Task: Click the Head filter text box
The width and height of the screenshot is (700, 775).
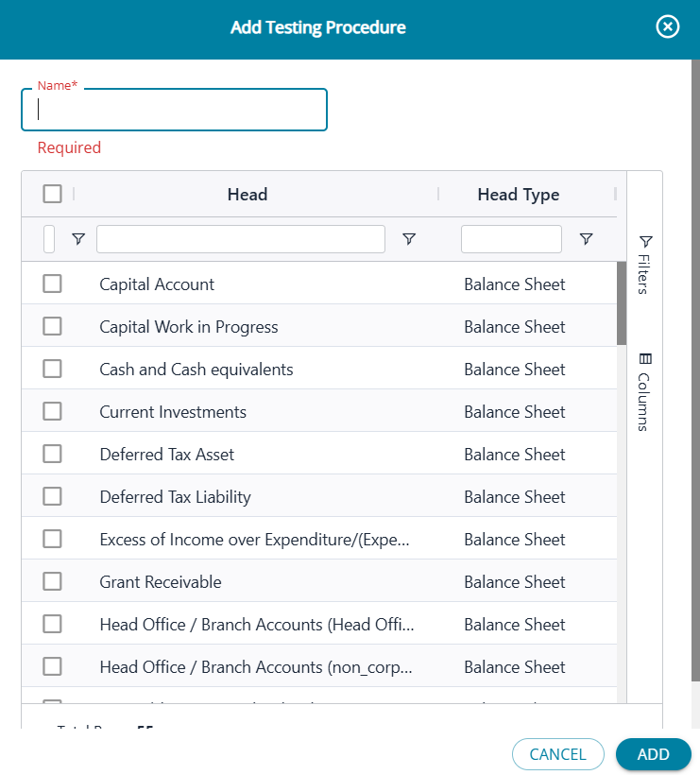Action: (x=241, y=239)
